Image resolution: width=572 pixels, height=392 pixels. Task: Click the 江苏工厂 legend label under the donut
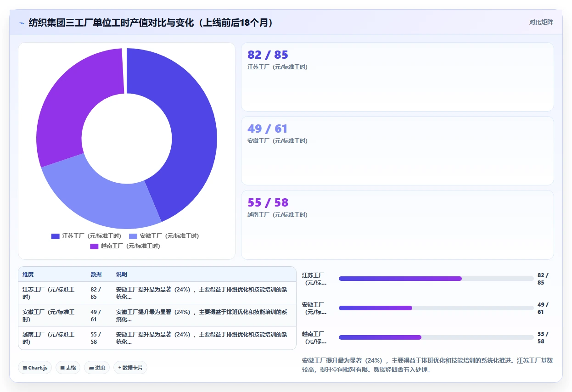coord(92,236)
